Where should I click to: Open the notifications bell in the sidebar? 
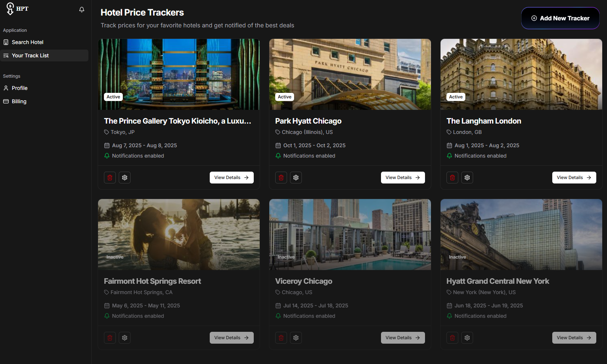pyautogui.click(x=82, y=10)
